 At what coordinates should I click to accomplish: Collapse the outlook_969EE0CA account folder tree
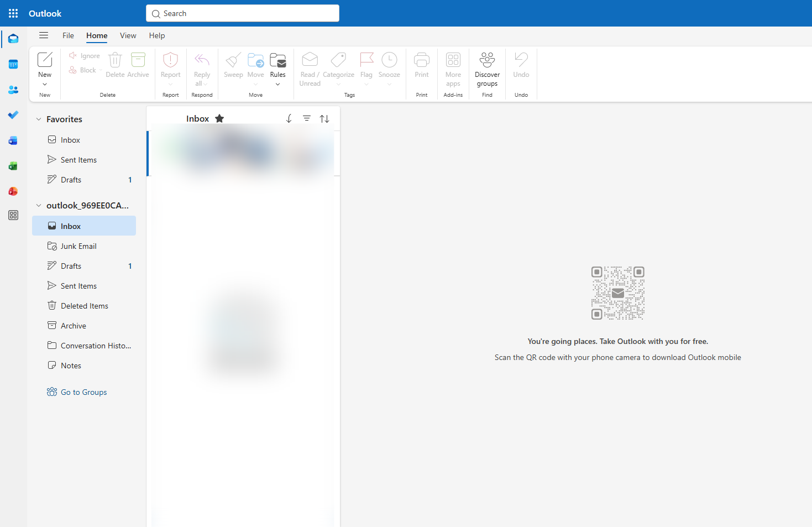point(39,205)
